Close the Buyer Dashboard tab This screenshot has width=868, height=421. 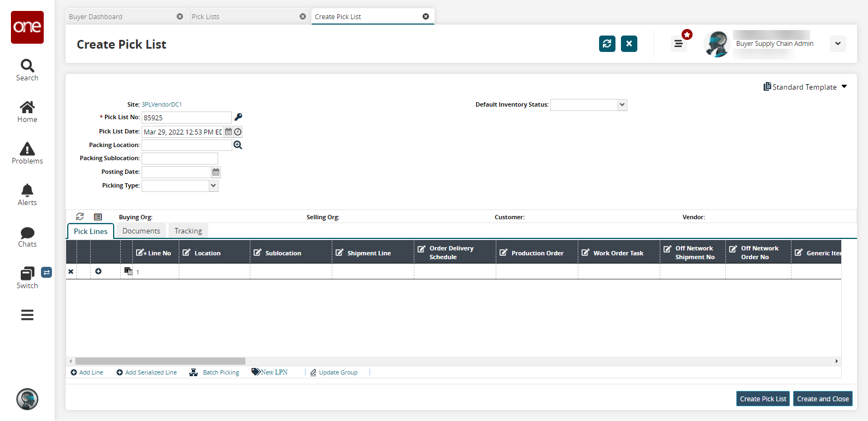pos(180,16)
